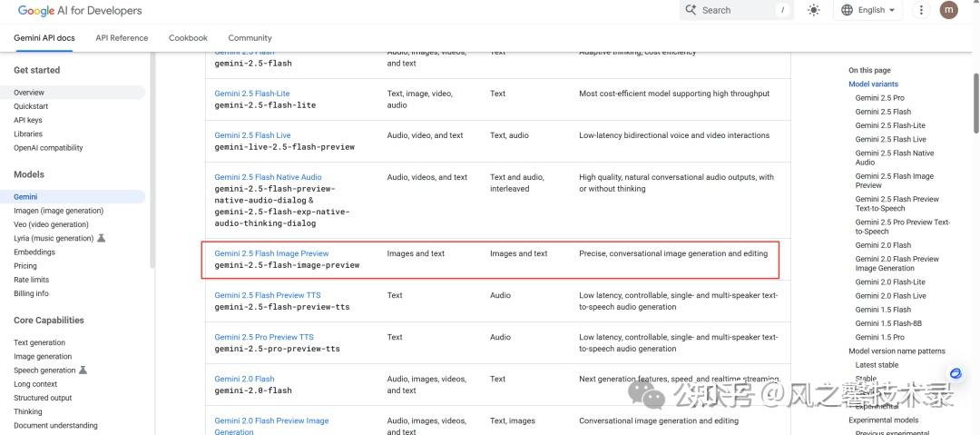Select Quickstart in the left sidebar

point(31,106)
